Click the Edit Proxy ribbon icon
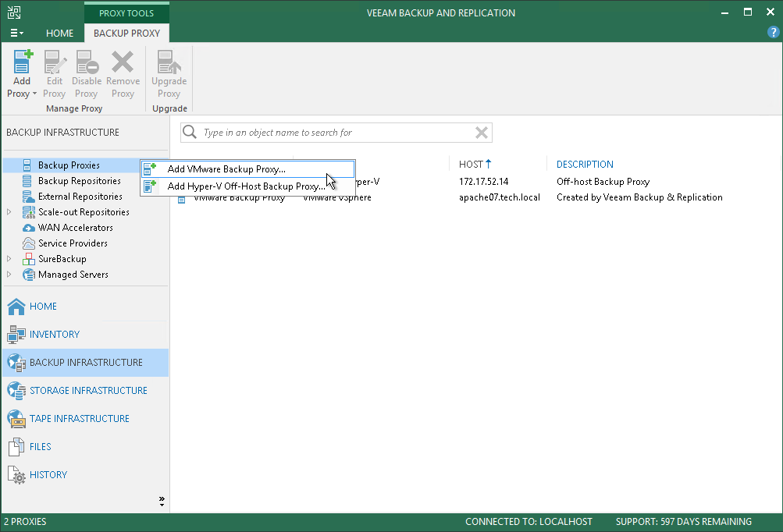 (x=55, y=62)
